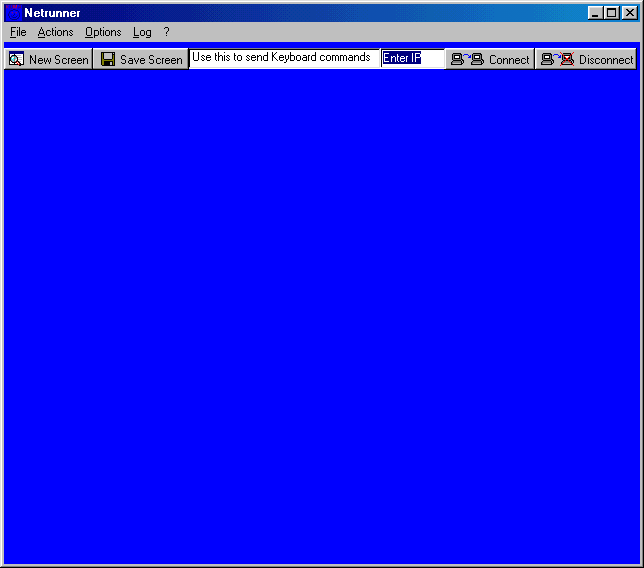Maximize the Netrunner window
Viewport: 644px width, 568px height.
[612, 13]
